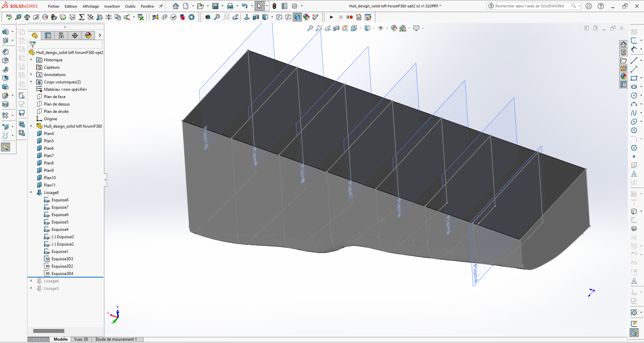
Task: Click the Save icon in the top toolbar
Action: pos(215,6)
